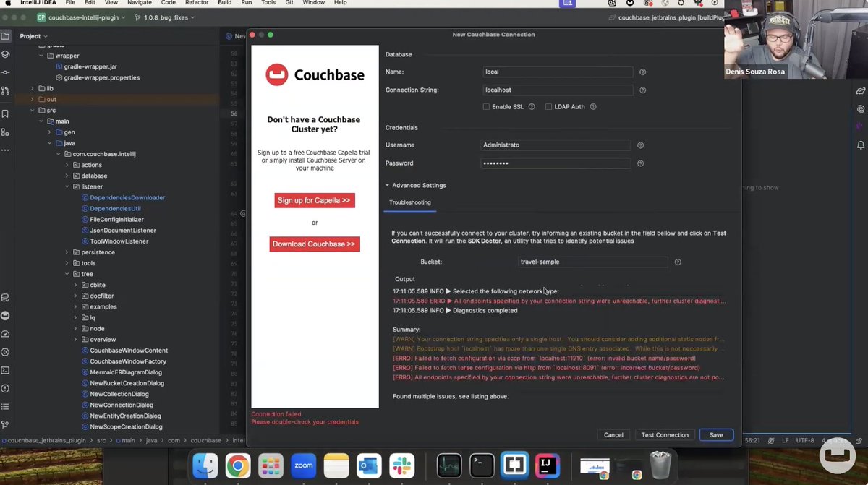Expand the persistence package node
868x485 pixels.
[x=67, y=252]
